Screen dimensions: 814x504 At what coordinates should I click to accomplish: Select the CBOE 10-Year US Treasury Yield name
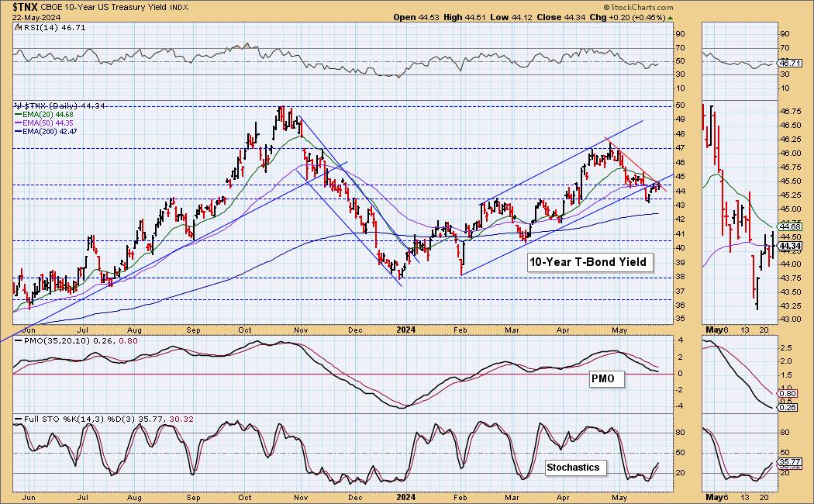pyautogui.click(x=103, y=7)
